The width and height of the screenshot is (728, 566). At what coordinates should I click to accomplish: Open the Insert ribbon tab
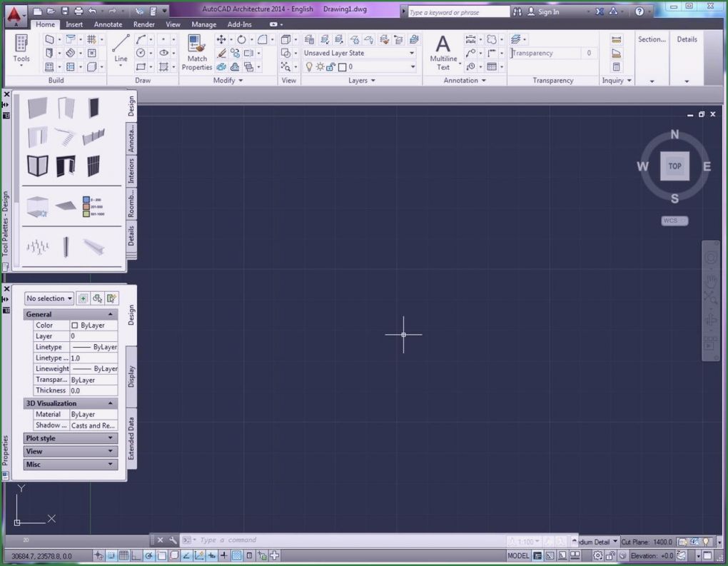pos(74,24)
